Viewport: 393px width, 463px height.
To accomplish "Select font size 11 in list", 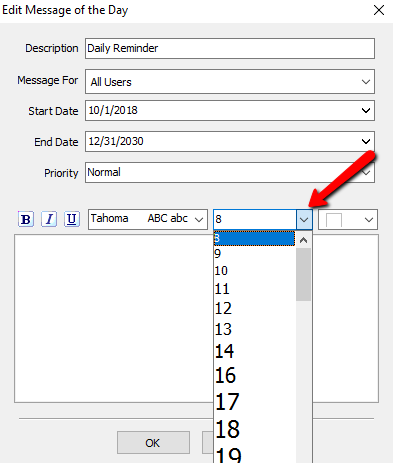I will coord(254,289).
